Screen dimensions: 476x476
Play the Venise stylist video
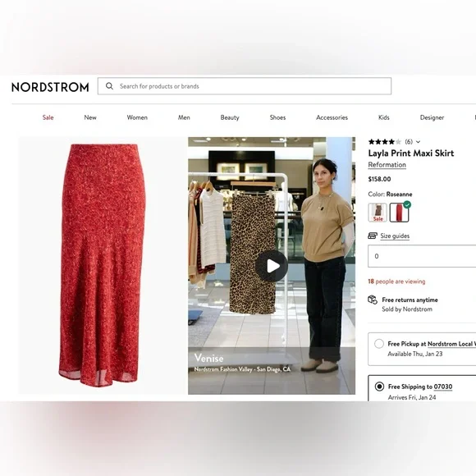point(272,266)
